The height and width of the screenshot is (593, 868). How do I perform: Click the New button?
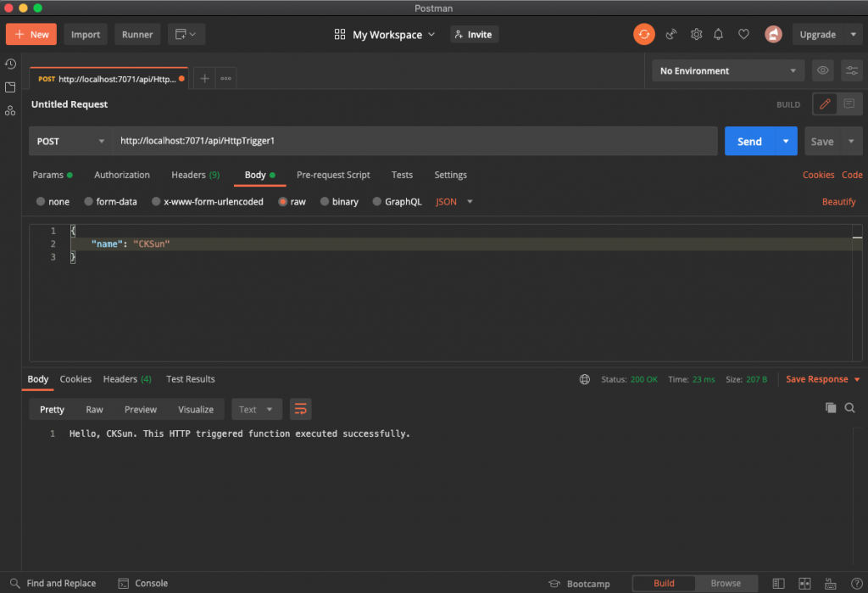click(31, 35)
